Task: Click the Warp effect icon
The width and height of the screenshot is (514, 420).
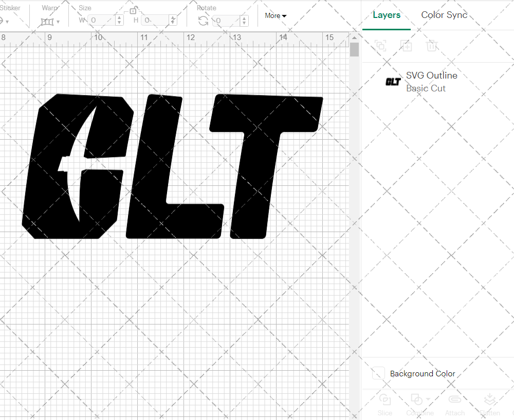Action: pos(48,22)
